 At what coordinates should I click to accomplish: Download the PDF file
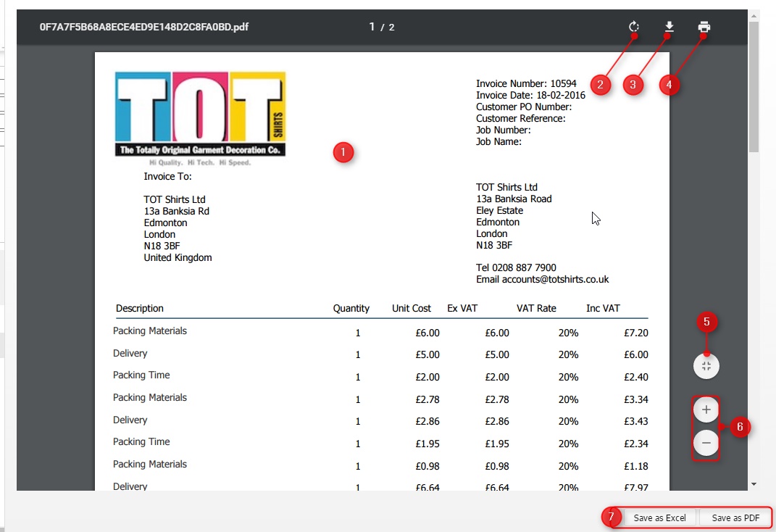tap(669, 28)
